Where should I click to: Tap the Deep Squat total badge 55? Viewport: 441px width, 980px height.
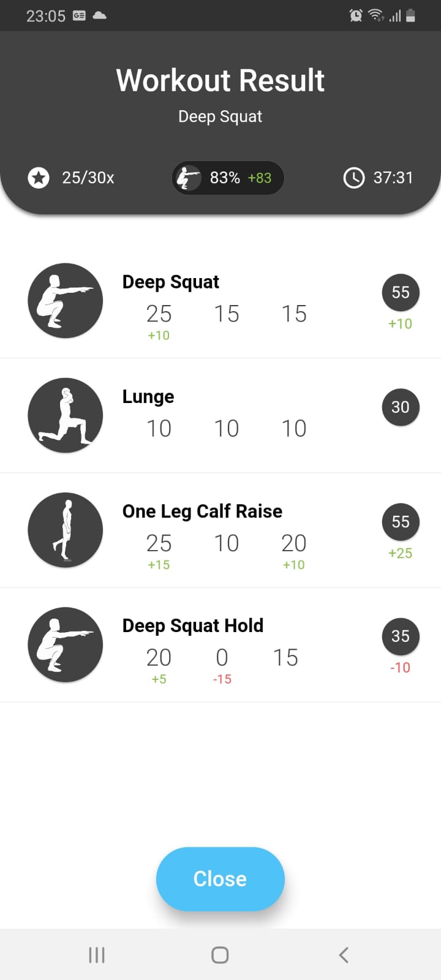point(401,292)
